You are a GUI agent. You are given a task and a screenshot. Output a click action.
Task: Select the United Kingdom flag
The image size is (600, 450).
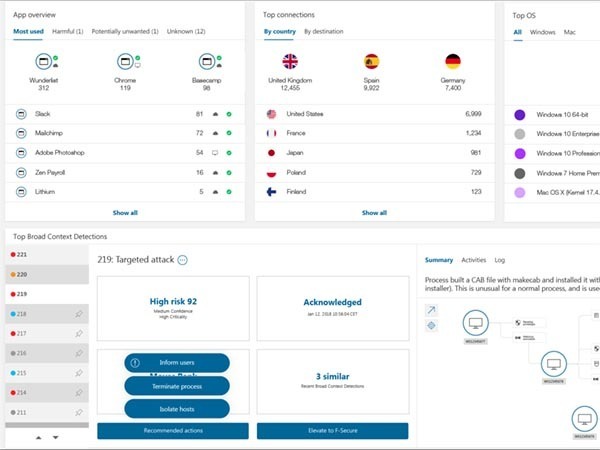290,61
